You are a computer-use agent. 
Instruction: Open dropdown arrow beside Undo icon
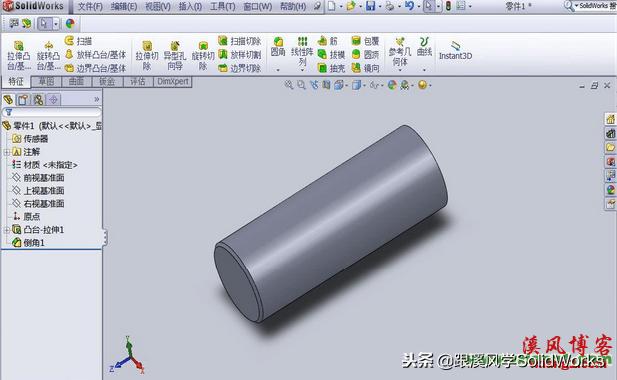click(x=418, y=6)
